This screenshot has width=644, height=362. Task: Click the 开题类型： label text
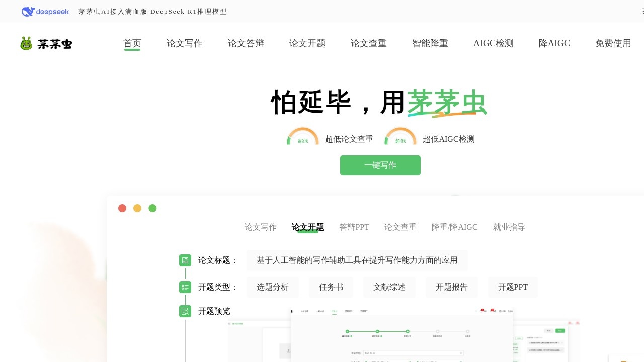click(x=218, y=287)
